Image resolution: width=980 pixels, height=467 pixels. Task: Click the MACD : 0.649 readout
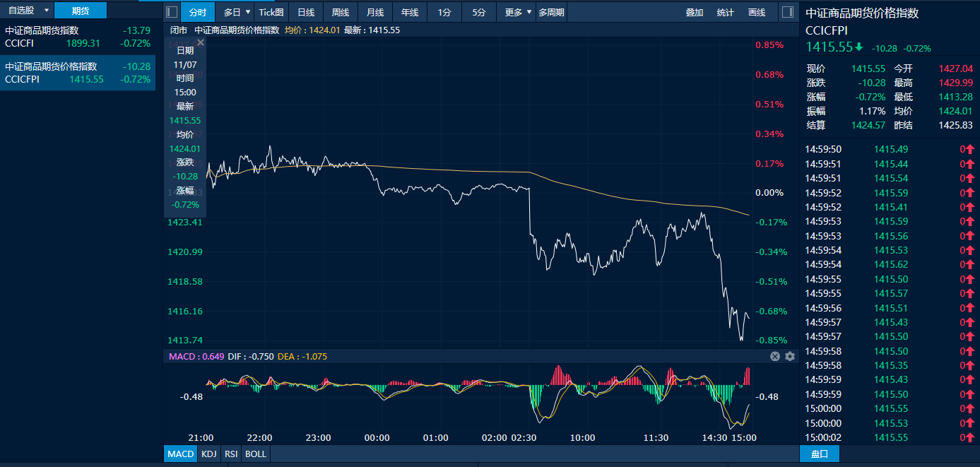coord(196,356)
